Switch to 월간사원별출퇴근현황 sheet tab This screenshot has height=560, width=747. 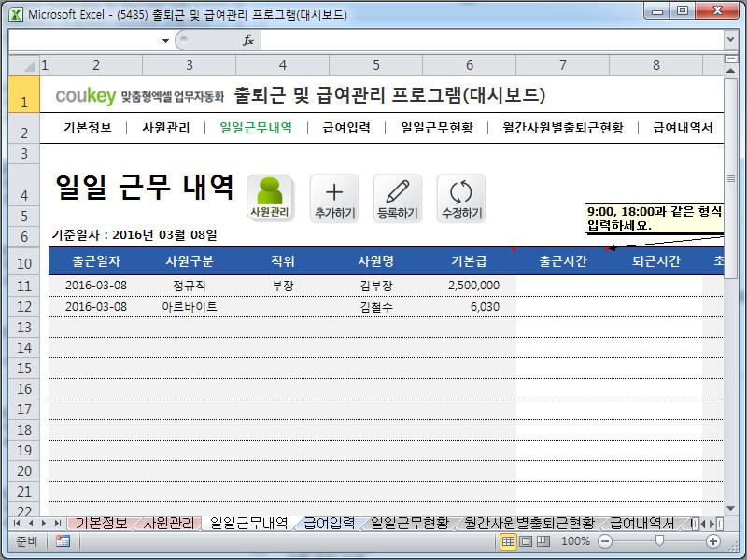[x=529, y=524]
